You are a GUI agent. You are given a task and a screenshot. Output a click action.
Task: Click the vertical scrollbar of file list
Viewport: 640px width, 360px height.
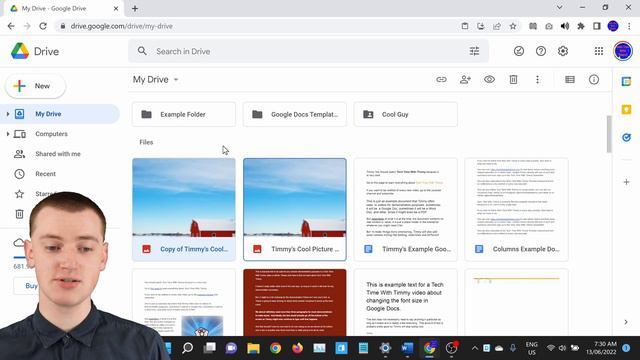pyautogui.click(x=609, y=134)
